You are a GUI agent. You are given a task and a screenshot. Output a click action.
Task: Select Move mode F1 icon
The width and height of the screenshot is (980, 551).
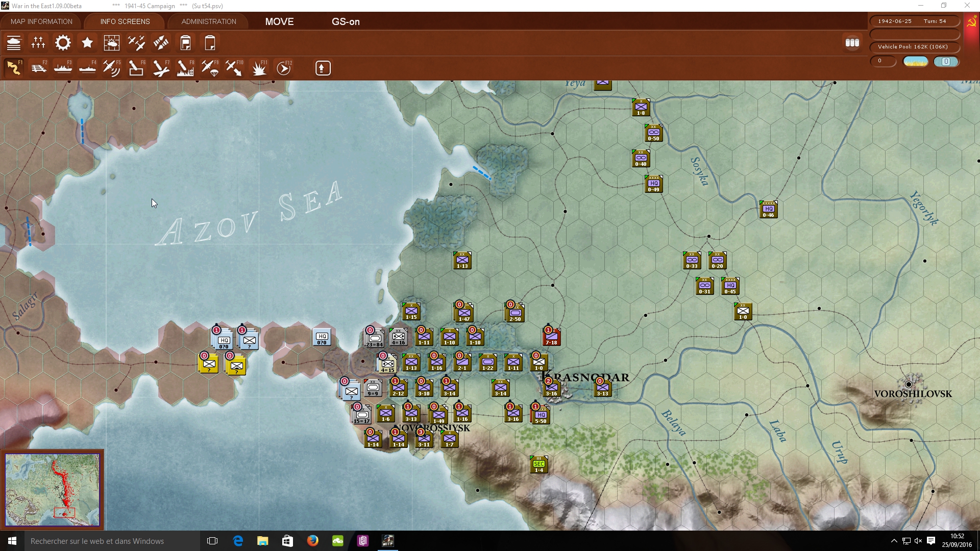click(14, 68)
